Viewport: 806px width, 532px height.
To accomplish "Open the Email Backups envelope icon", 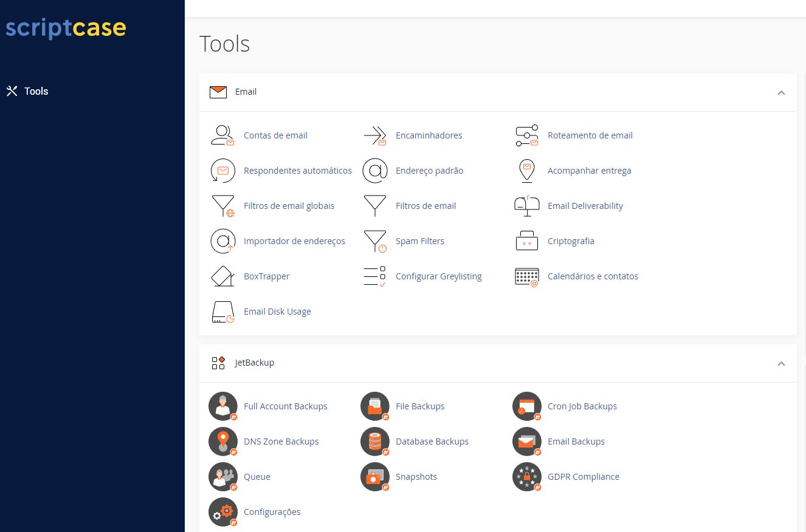I will 526,442.
